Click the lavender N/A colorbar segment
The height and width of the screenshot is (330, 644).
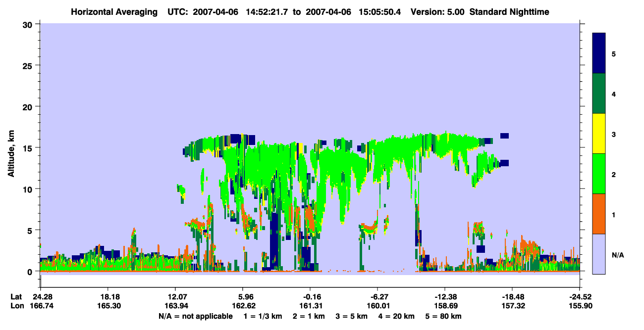coord(599,254)
